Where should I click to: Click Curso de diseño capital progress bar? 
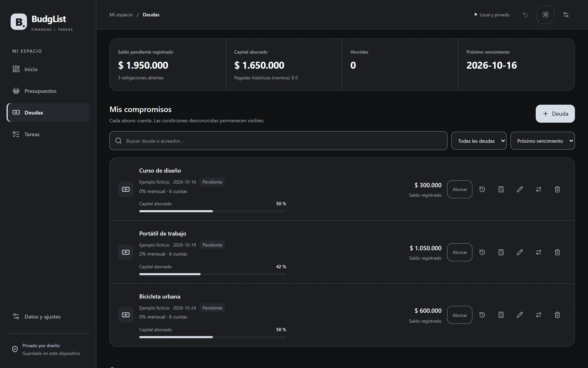(213, 211)
